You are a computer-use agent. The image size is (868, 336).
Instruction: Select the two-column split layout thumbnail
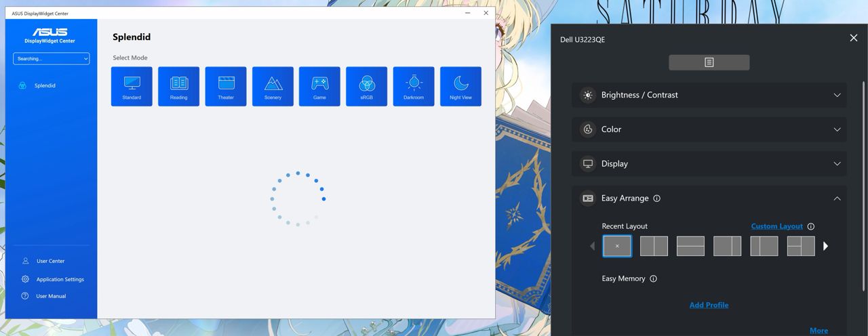[x=654, y=246]
